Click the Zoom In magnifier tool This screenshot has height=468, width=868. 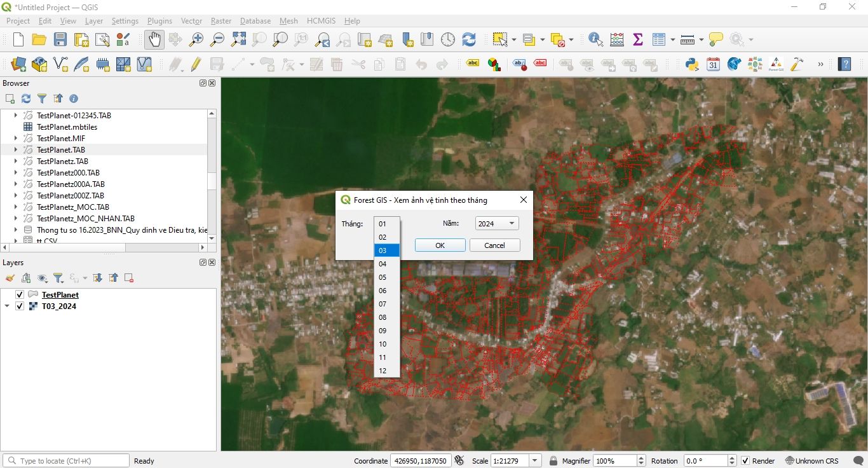coord(196,39)
